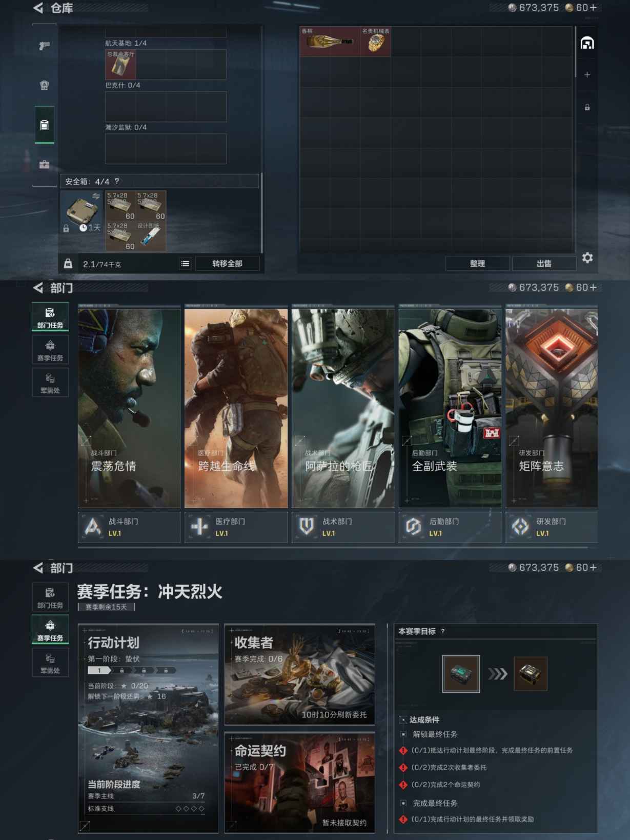This screenshot has width=630, height=840.
Task: Expand the 震荡危情 card corner arrow
Action: click(86, 441)
